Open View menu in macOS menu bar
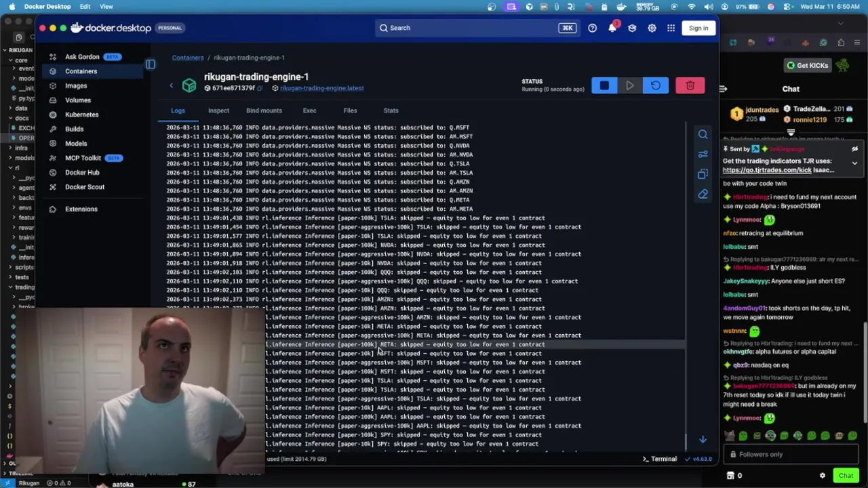This screenshot has height=488, width=868. pyautogui.click(x=106, y=6)
